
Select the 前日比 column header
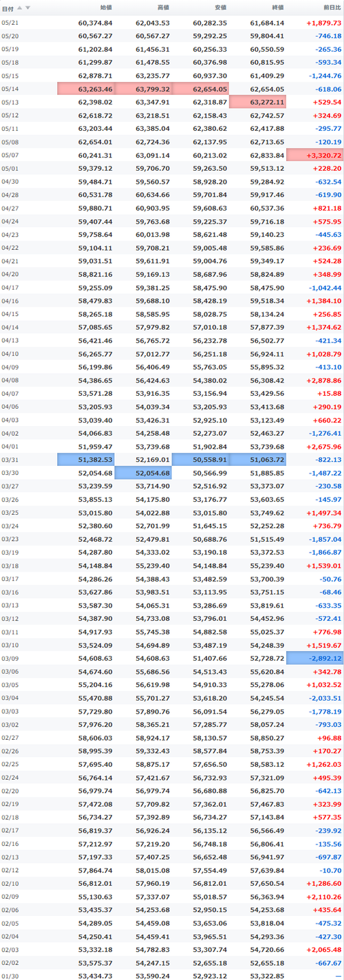[x=332, y=8]
